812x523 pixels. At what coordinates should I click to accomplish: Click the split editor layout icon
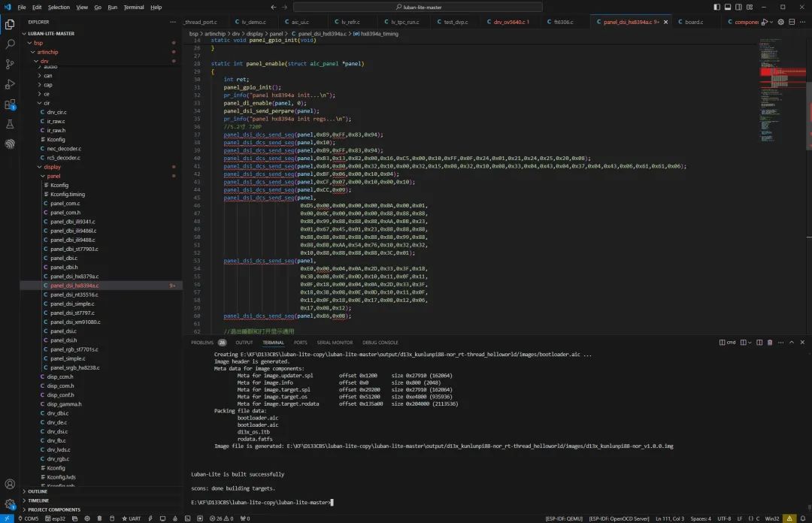coord(792,22)
